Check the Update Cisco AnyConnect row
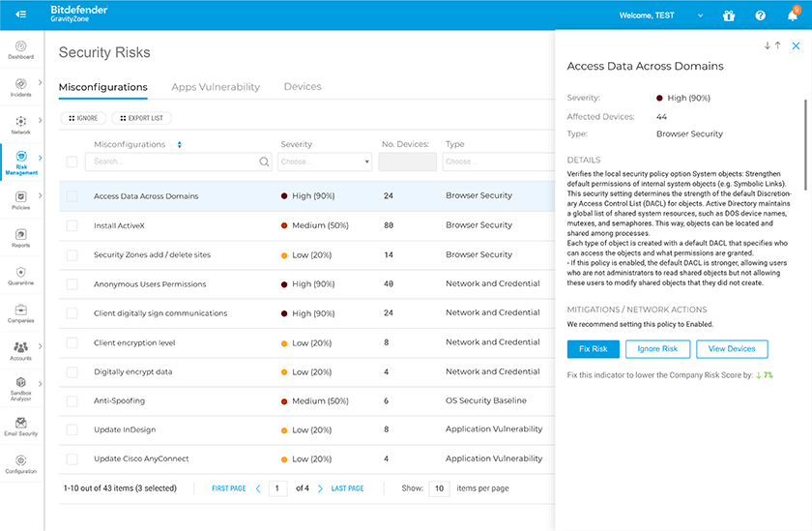812x531 pixels. click(72, 459)
